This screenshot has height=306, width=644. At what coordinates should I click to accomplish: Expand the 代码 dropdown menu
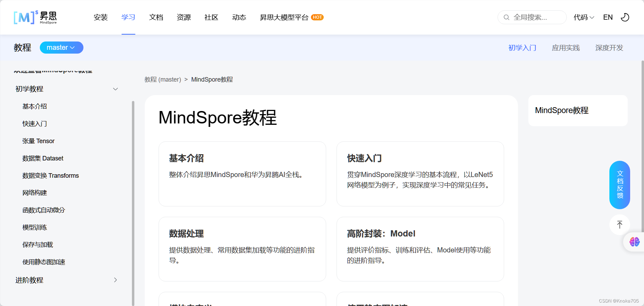point(584,17)
